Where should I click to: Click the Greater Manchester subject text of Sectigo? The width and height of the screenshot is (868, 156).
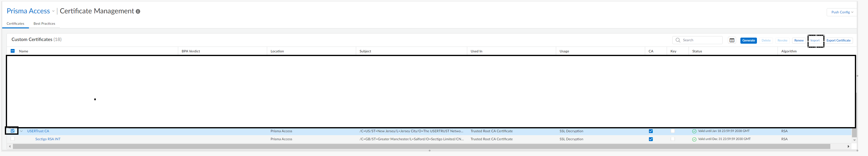412,139
